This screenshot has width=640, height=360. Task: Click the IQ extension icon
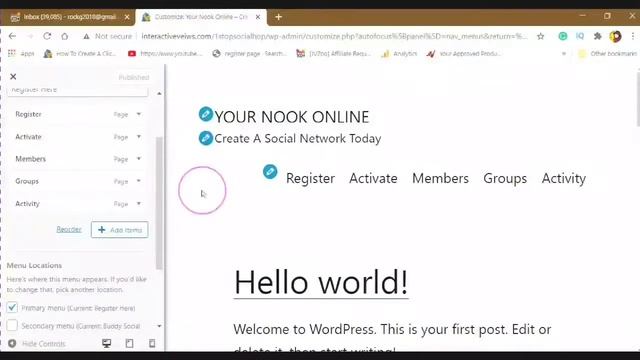tap(580, 36)
